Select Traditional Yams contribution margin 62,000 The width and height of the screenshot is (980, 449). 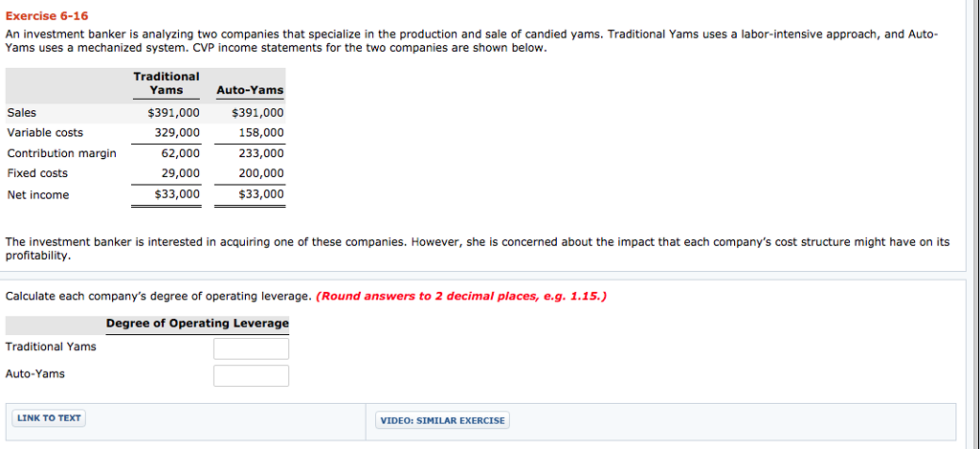(181, 153)
